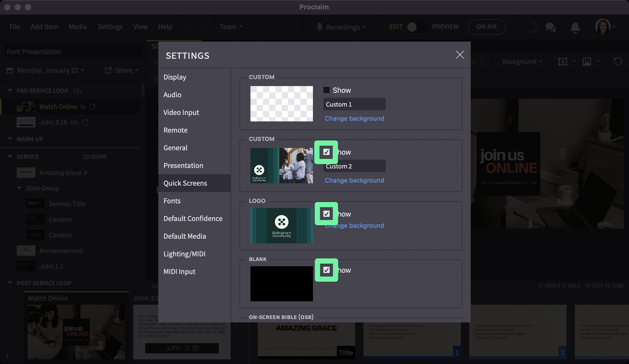Select Video Input settings tab
Screen dimensions: 629x364
pyautogui.click(x=194, y=112)
